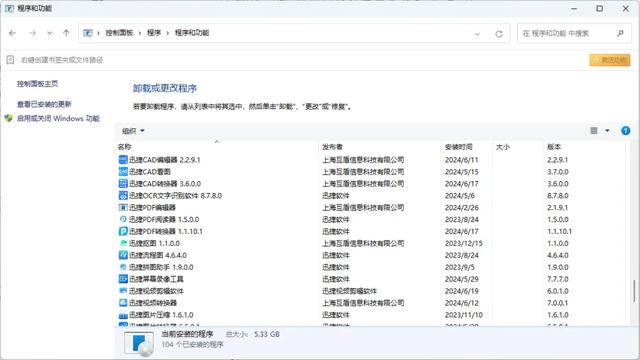This screenshot has width=640, height=360.
Task: Click the 迅捷图片压缩 1.6.1.0 program icon
Action: (x=123, y=315)
